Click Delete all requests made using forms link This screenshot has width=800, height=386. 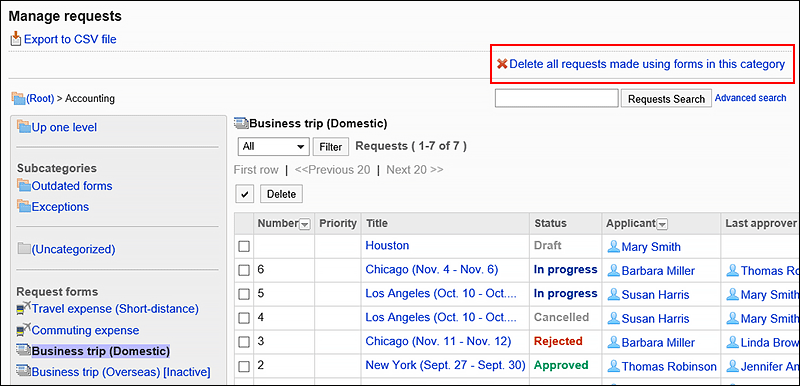647,64
